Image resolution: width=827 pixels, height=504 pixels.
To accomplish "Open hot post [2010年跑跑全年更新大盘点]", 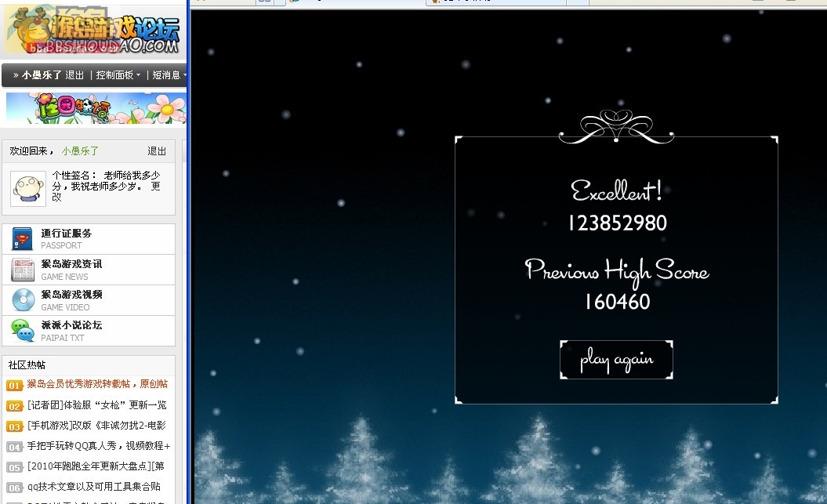I will (96, 466).
